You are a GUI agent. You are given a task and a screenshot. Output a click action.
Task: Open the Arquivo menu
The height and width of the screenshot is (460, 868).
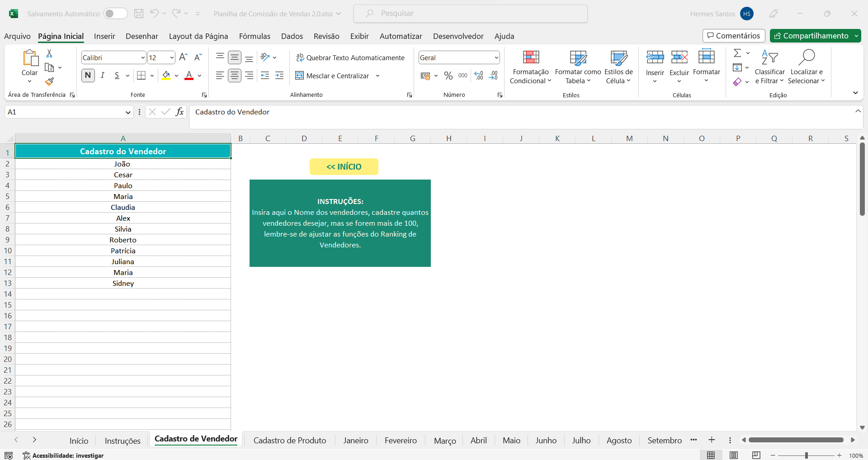pos(17,36)
